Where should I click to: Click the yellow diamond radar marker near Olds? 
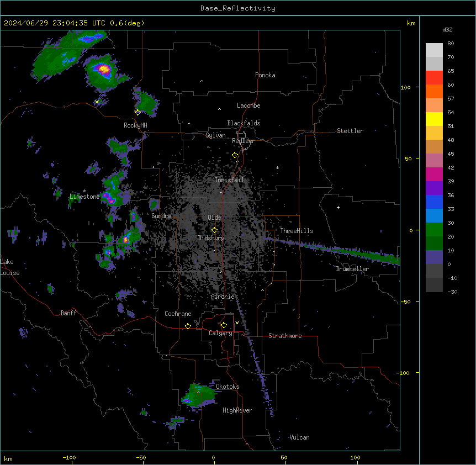tap(214, 230)
